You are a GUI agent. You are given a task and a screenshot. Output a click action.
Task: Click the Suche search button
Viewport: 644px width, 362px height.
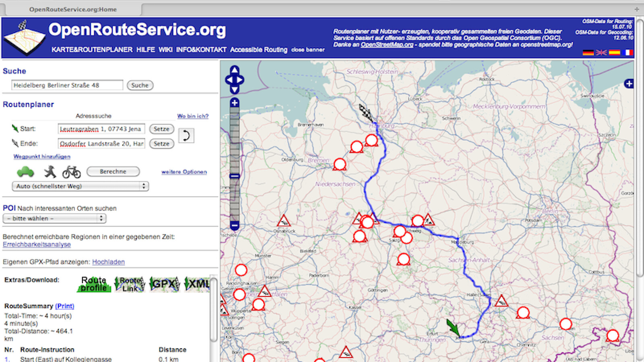click(140, 85)
